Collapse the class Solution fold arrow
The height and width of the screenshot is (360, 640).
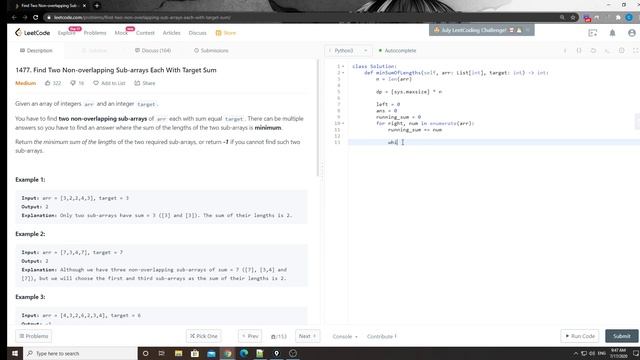point(343,66)
